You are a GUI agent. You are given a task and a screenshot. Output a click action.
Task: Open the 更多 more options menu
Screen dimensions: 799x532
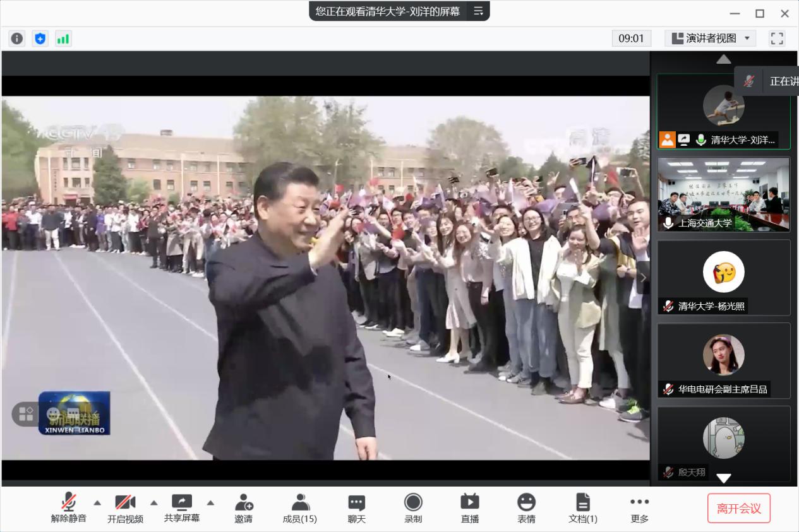tap(639, 509)
